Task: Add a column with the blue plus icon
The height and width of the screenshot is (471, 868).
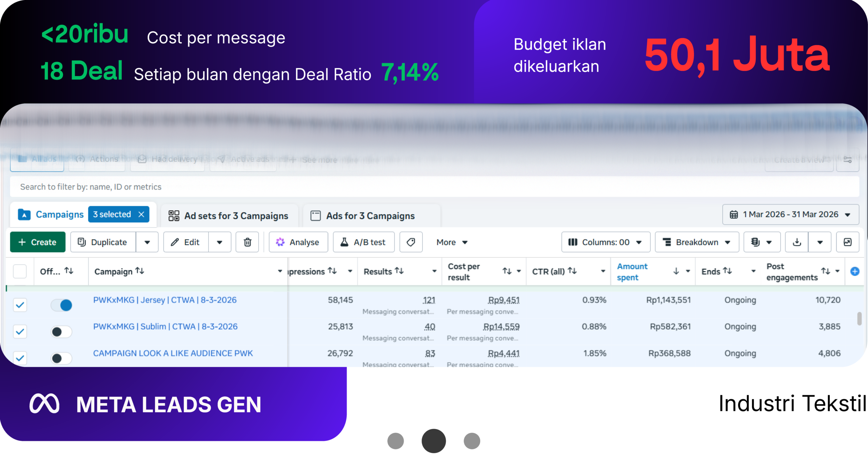Action: pyautogui.click(x=855, y=271)
